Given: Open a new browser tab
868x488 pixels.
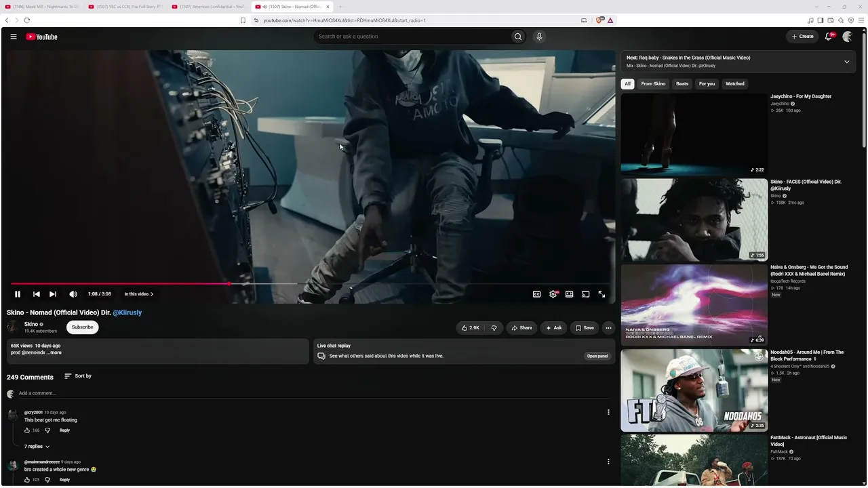Looking at the screenshot, I should (341, 7).
